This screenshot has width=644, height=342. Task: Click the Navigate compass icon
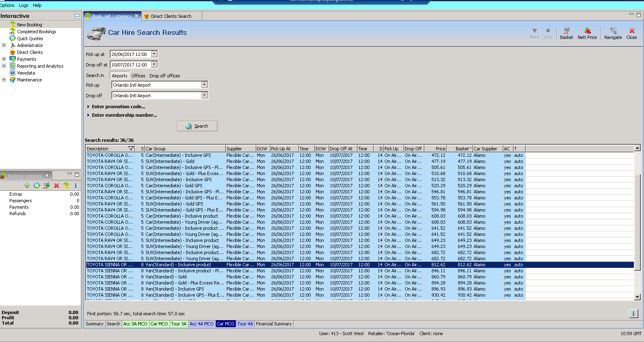click(613, 33)
